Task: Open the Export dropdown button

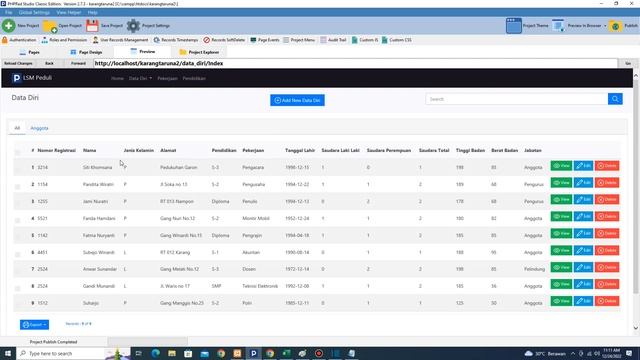Action: click(34, 324)
